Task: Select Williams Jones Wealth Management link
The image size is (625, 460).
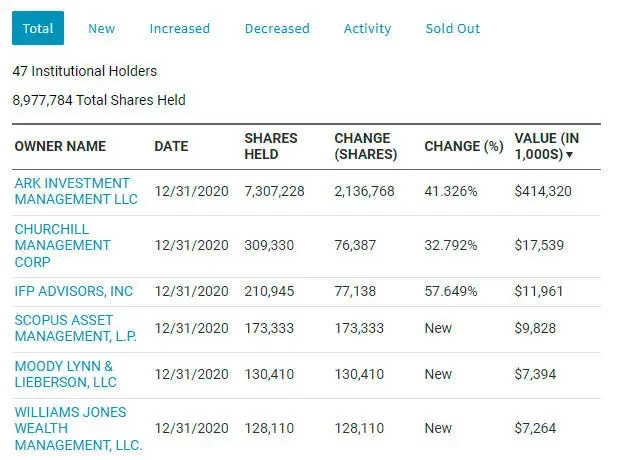Action: [78, 427]
